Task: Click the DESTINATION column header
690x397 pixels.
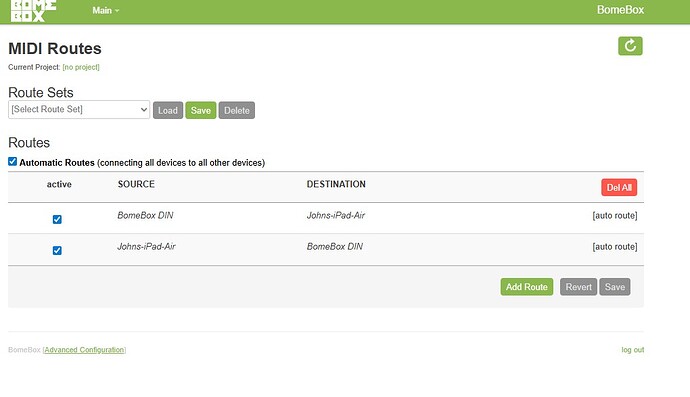Action: tap(336, 184)
